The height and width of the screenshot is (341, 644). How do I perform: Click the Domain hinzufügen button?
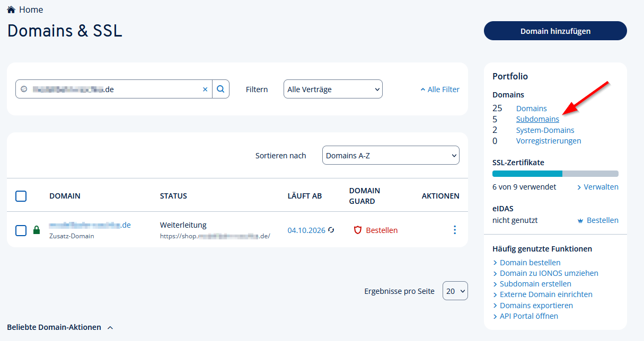coord(555,31)
